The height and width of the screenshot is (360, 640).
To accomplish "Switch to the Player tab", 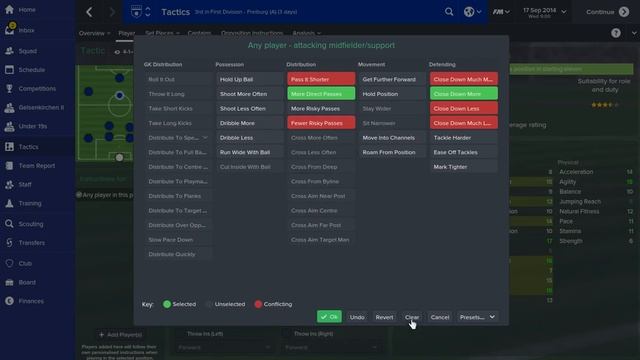I will [127, 33].
